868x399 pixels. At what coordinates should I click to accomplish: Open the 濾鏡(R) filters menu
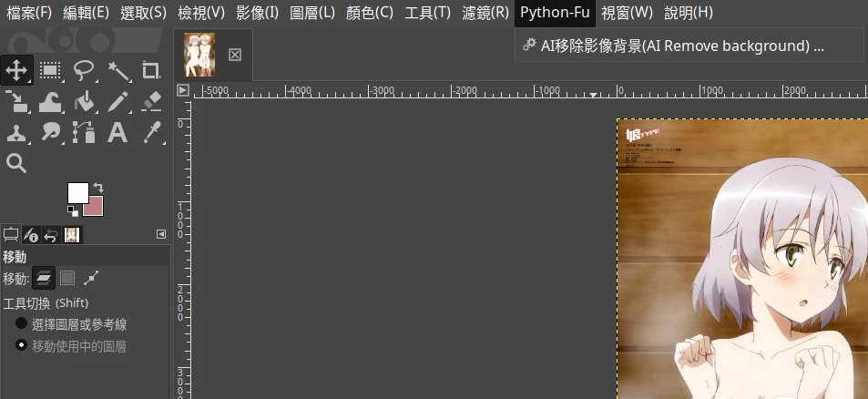click(x=485, y=13)
